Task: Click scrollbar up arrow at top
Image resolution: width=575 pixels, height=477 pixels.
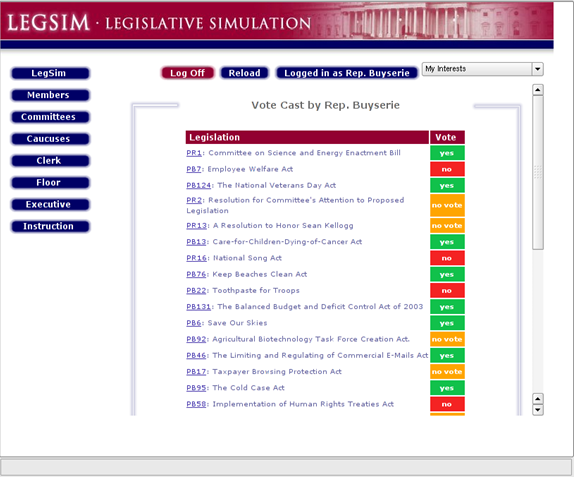Action: click(538, 90)
